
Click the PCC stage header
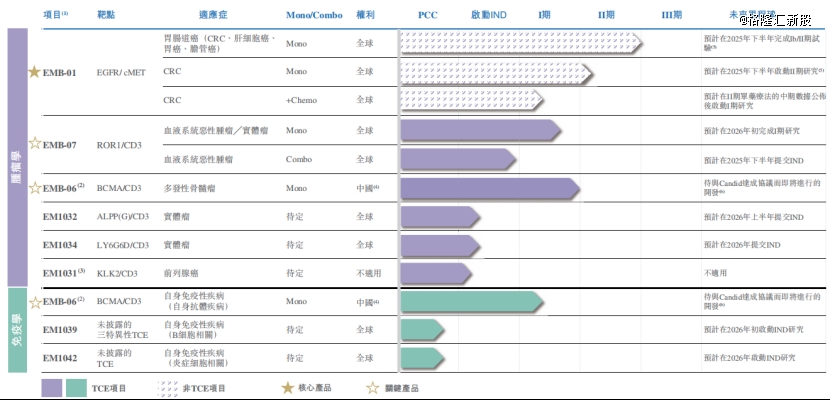[428, 15]
